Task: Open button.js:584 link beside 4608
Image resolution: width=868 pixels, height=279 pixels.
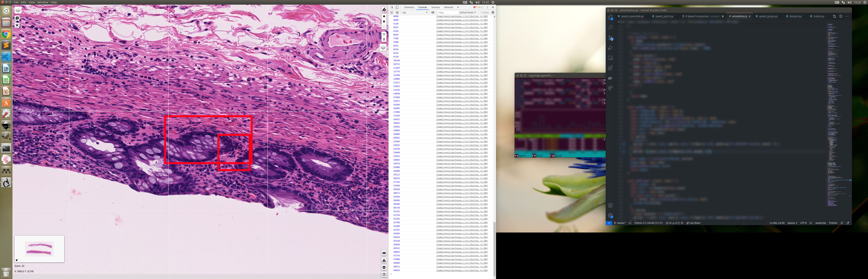Action: coord(462,20)
